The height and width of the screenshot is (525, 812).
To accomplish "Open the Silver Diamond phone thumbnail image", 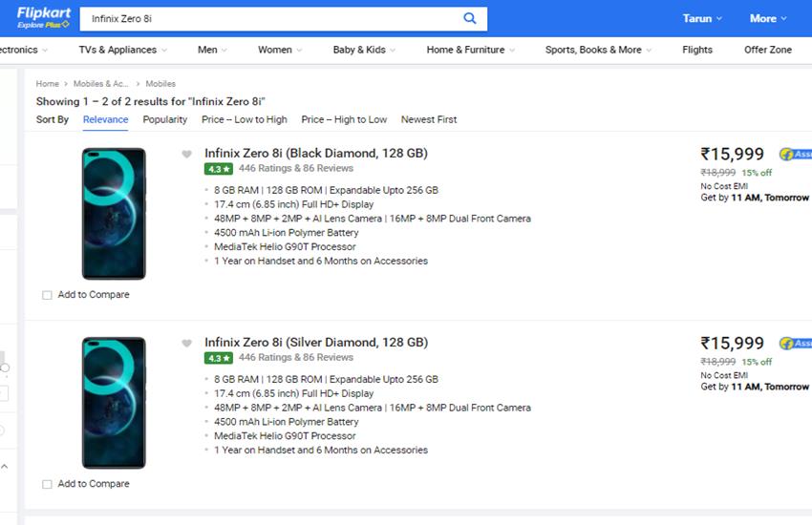I will (x=114, y=402).
